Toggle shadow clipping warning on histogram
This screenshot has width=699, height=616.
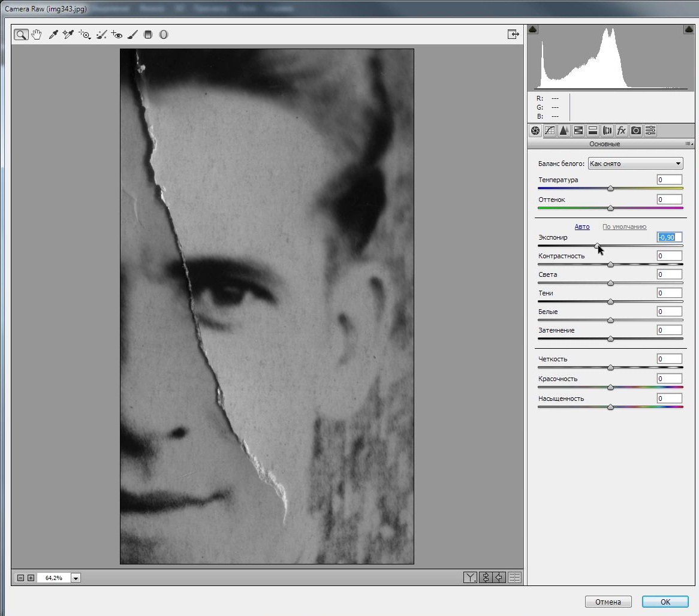point(533,29)
